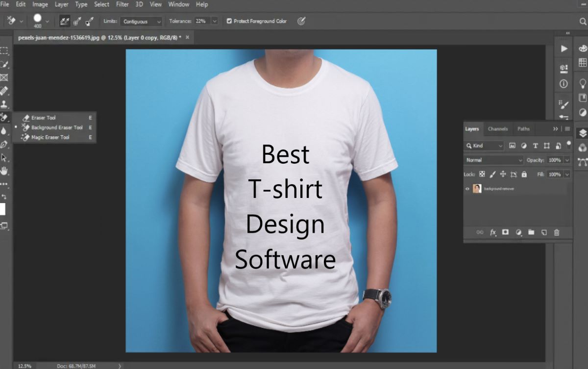Select the Healing Brush bandage tool
The image size is (588, 369).
coord(4,91)
